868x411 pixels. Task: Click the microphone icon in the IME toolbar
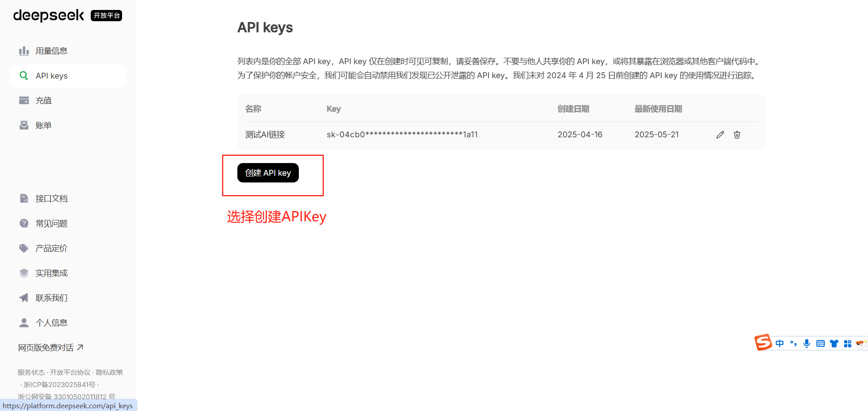tap(807, 344)
